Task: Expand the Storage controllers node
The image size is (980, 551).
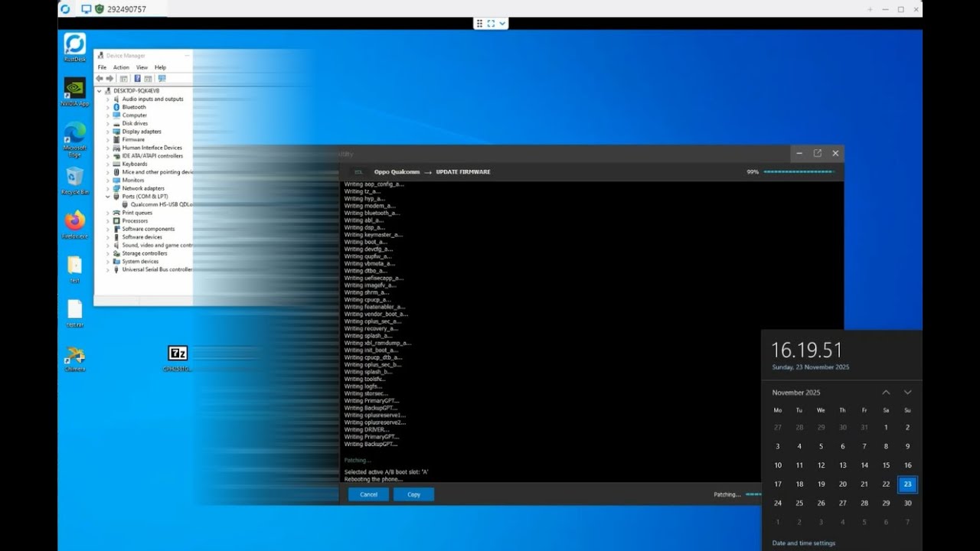Action: 108,253
